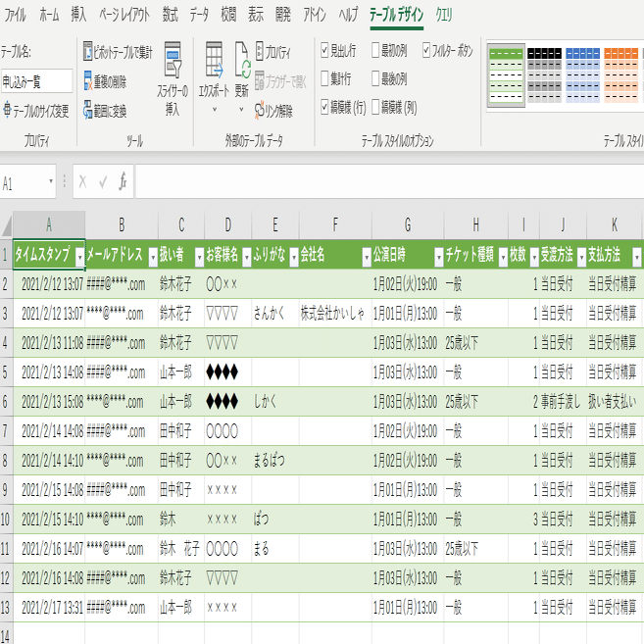The width and height of the screenshot is (644, 644).
Task: Select the blue table style swatch
Action: (582, 75)
